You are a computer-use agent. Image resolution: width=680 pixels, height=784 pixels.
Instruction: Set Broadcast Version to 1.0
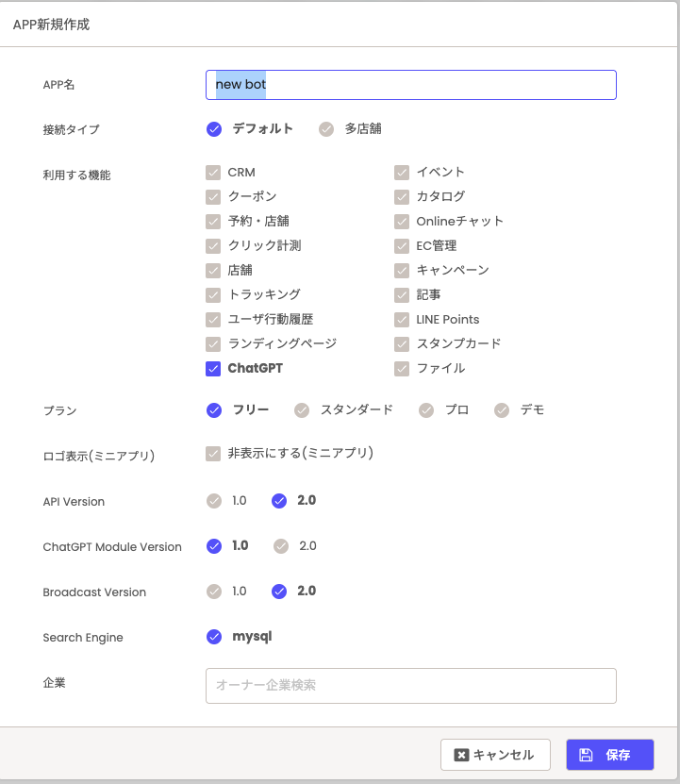click(x=214, y=592)
